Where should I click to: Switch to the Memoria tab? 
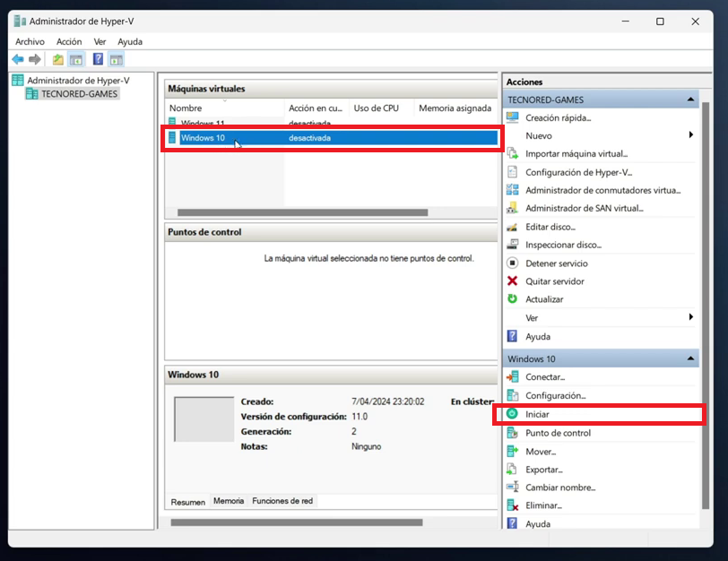(x=229, y=501)
